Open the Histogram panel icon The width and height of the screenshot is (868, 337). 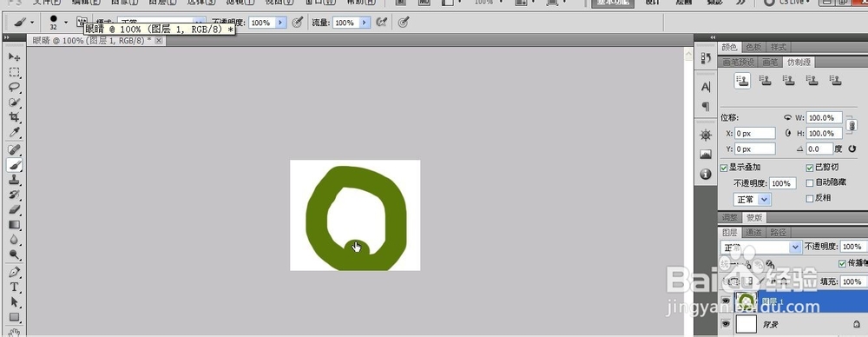705,154
